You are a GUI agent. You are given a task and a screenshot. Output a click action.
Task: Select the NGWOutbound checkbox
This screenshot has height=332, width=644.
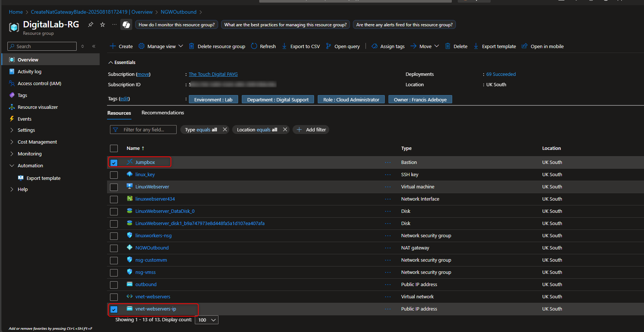click(x=114, y=248)
